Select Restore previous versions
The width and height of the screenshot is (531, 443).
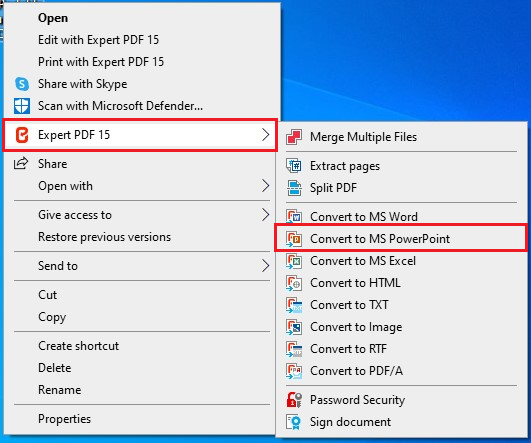click(x=104, y=237)
